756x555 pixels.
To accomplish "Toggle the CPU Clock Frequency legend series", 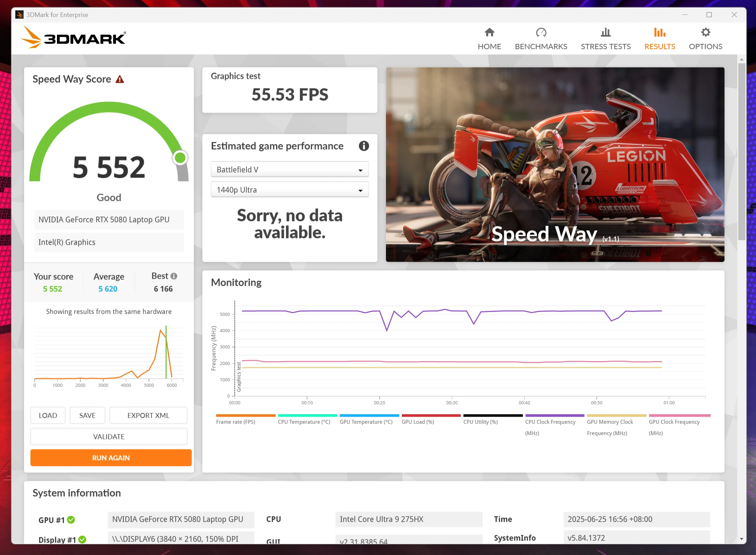I will pyautogui.click(x=550, y=422).
